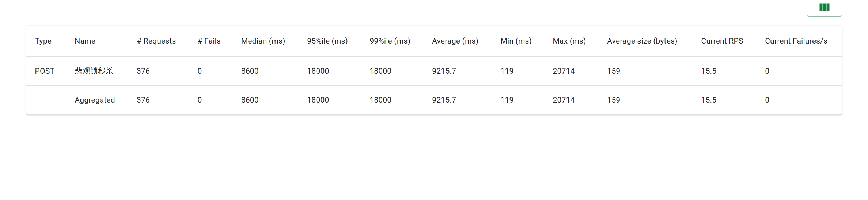Sort by Median (ms) column header

pos(263,41)
